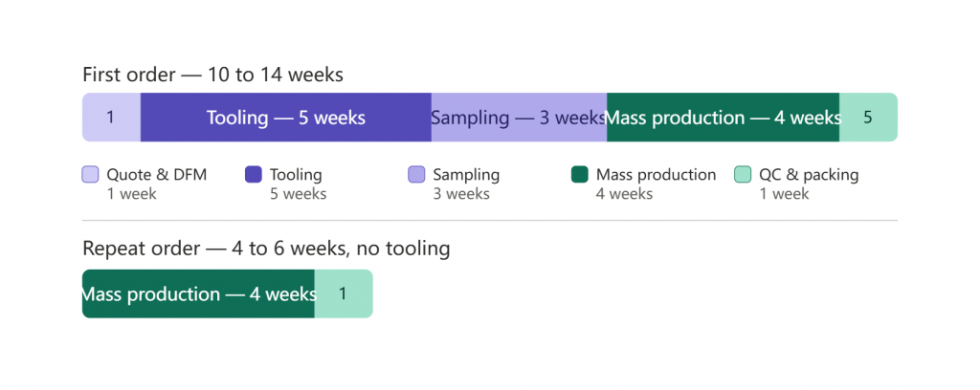Click the dark purple Tooling legend swatch
The image size is (980, 390).
pyautogui.click(x=253, y=175)
